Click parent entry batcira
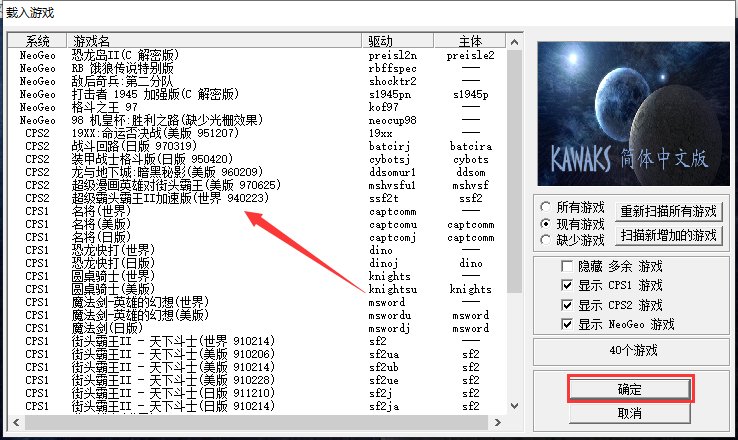Screen dimensions: 738x440 (x=471, y=146)
